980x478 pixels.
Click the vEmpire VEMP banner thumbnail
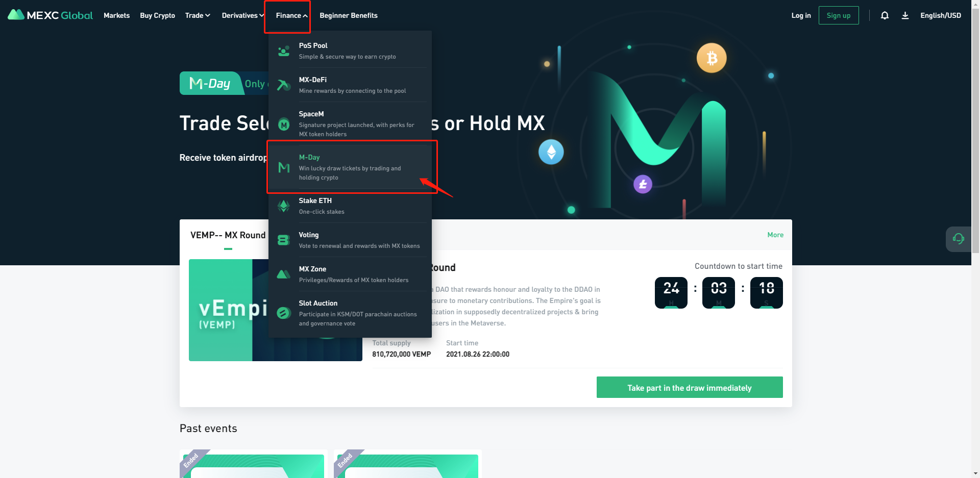click(229, 310)
